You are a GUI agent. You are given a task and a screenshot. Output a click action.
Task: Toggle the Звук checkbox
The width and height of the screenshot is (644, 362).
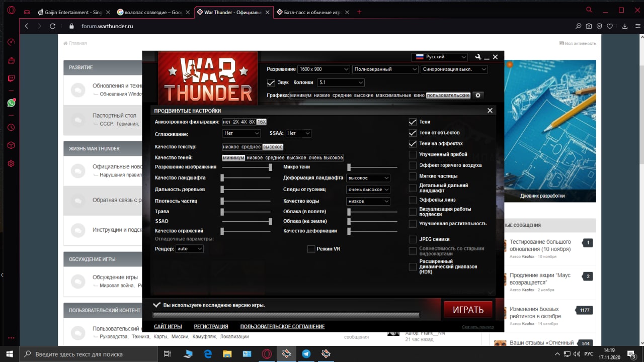pyautogui.click(x=271, y=82)
